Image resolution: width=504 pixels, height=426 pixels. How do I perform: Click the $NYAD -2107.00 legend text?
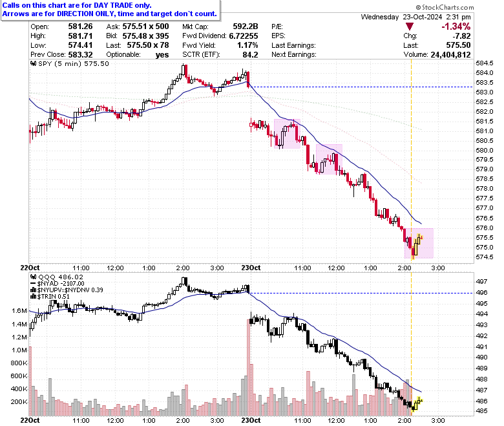pyautogui.click(x=61, y=284)
